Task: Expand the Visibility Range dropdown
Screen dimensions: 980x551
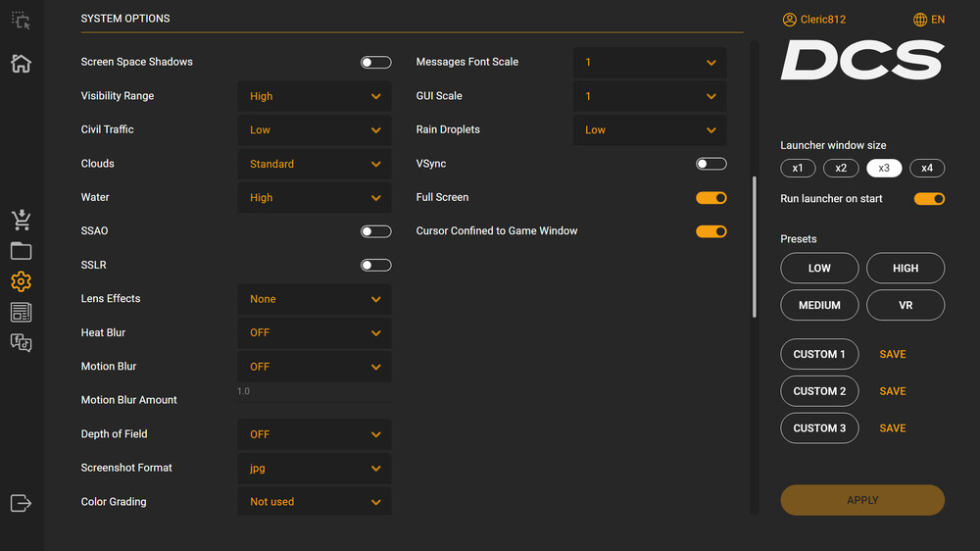Action: [315, 96]
